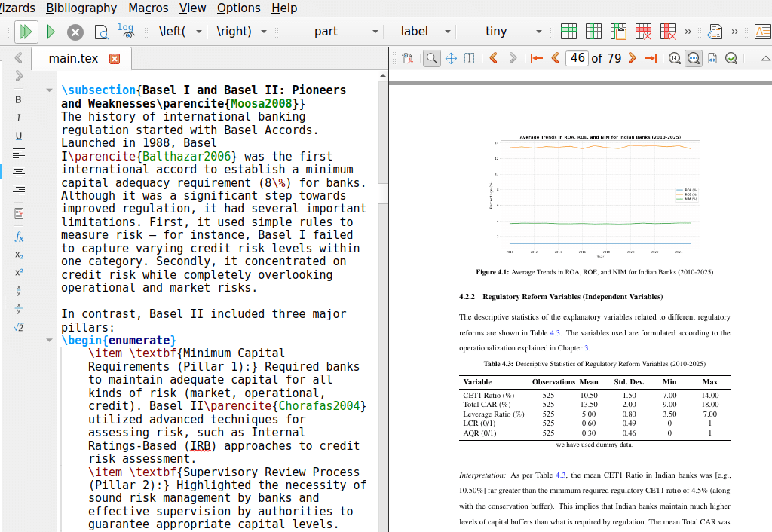
Task: Close the main.tex tab
Action: point(115,59)
